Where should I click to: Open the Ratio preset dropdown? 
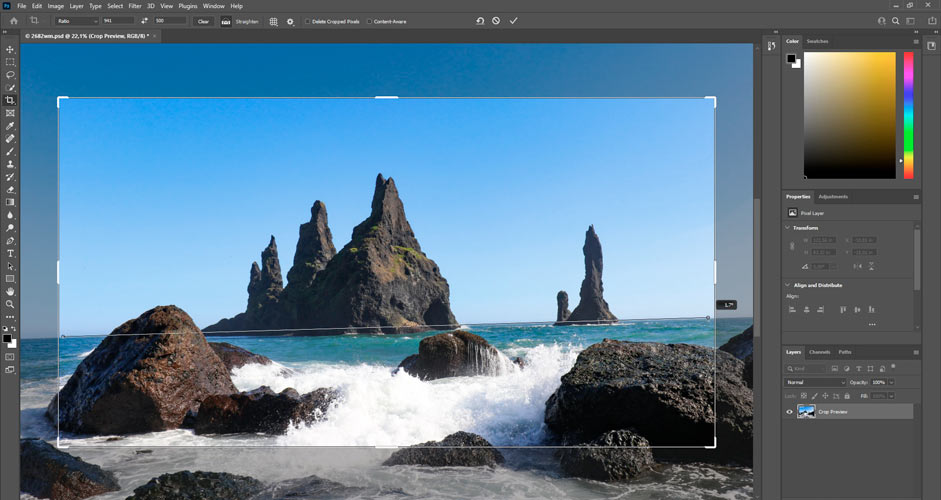click(77, 21)
